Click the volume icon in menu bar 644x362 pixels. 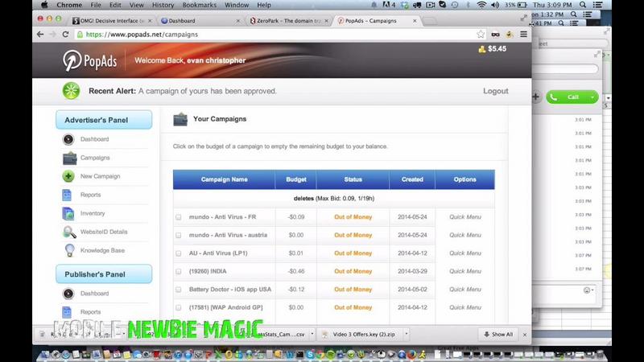495,5
